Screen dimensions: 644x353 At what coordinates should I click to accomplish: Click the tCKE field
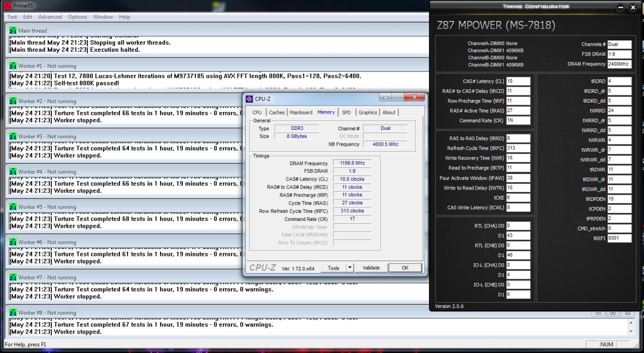tap(518, 198)
